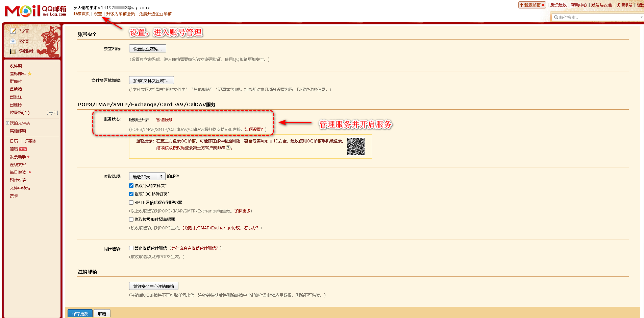Check 禁止收信软件删信 option
Viewport: 644px width, 318px height.
(131, 248)
